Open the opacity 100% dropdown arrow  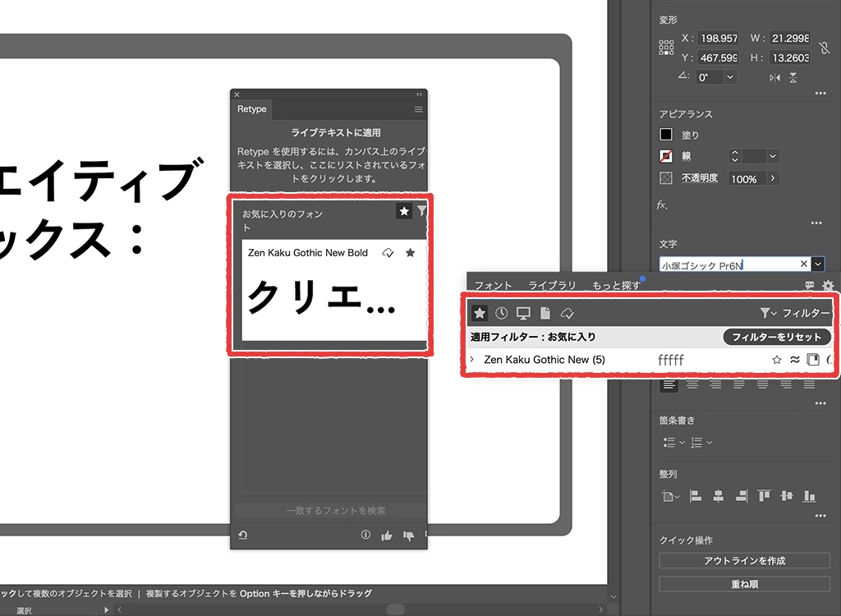(x=773, y=178)
